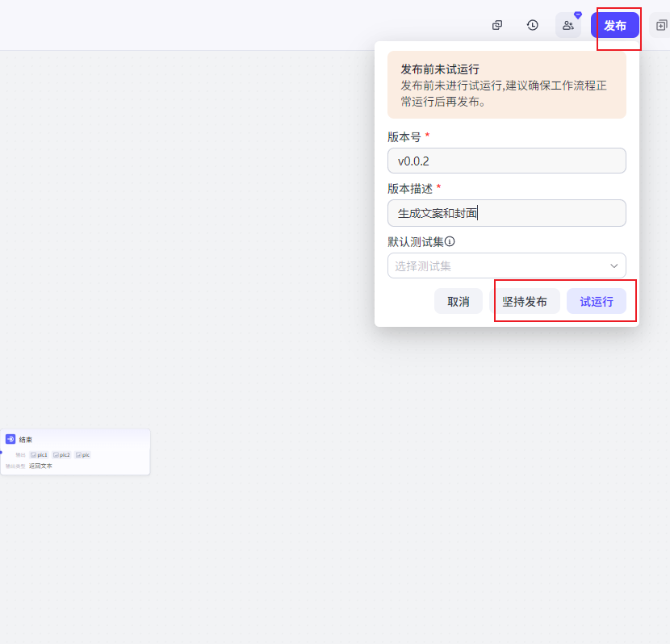
Task: Click the pic1 output tag in 结束 node
Action: (39, 455)
